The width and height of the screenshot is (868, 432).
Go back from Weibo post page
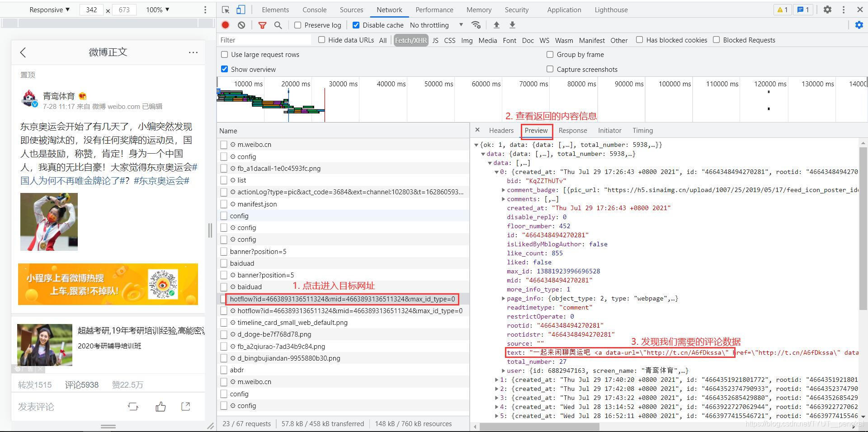23,52
